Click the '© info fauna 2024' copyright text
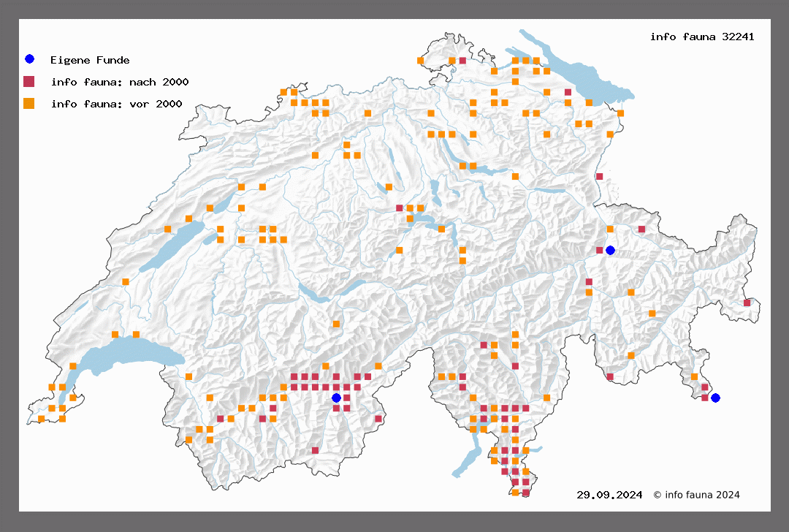 [x=696, y=495]
